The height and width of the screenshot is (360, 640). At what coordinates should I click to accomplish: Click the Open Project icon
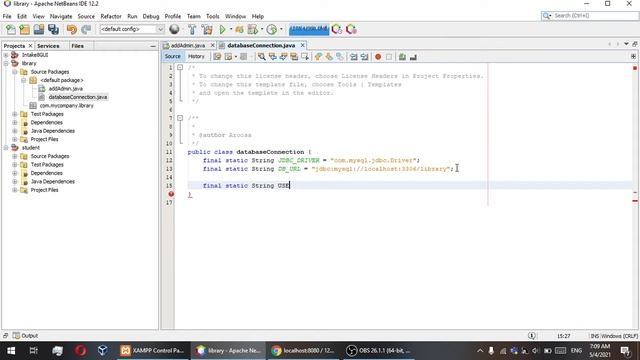tap(39, 29)
